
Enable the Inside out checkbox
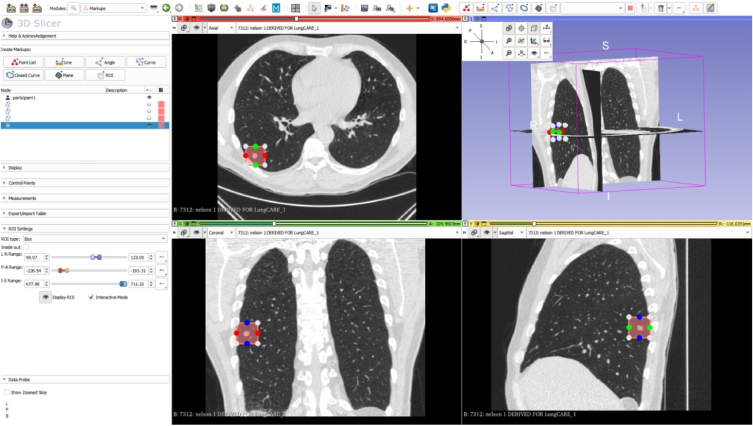27,247
